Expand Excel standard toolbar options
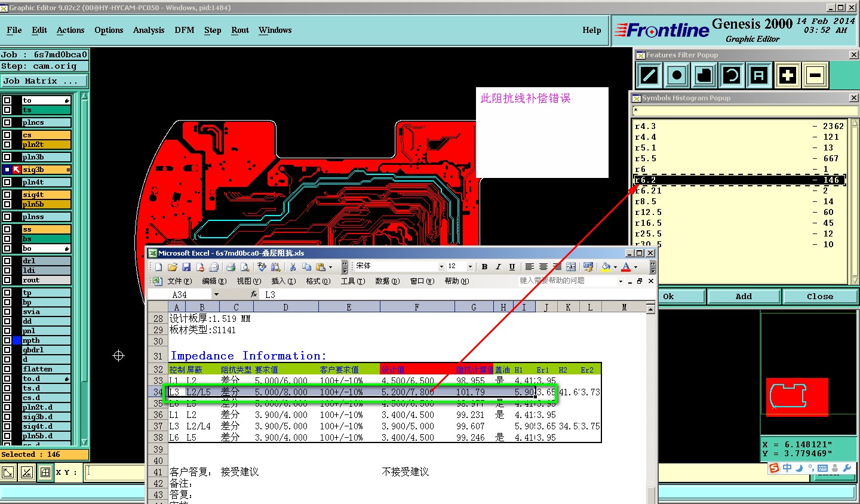 pyautogui.click(x=345, y=267)
